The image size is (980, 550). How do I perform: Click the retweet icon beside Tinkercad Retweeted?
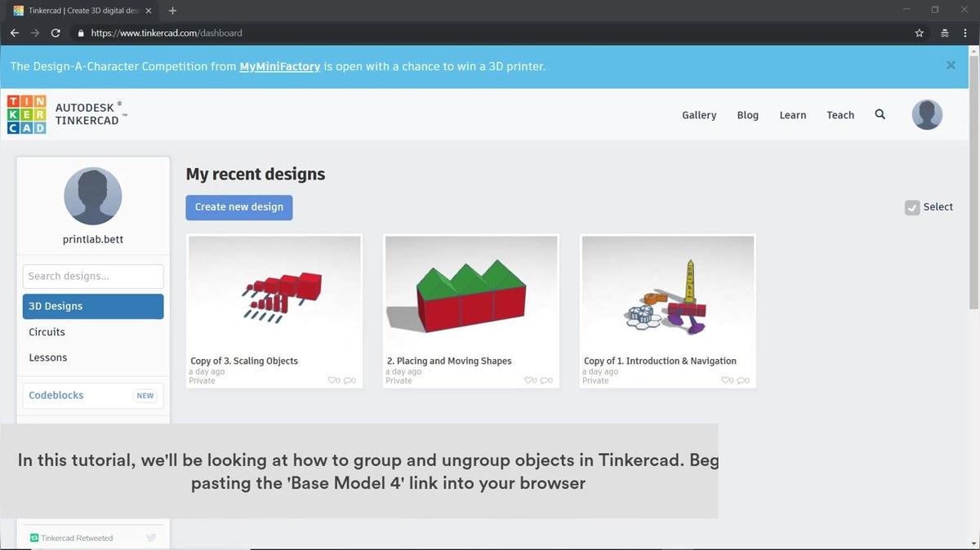34,538
